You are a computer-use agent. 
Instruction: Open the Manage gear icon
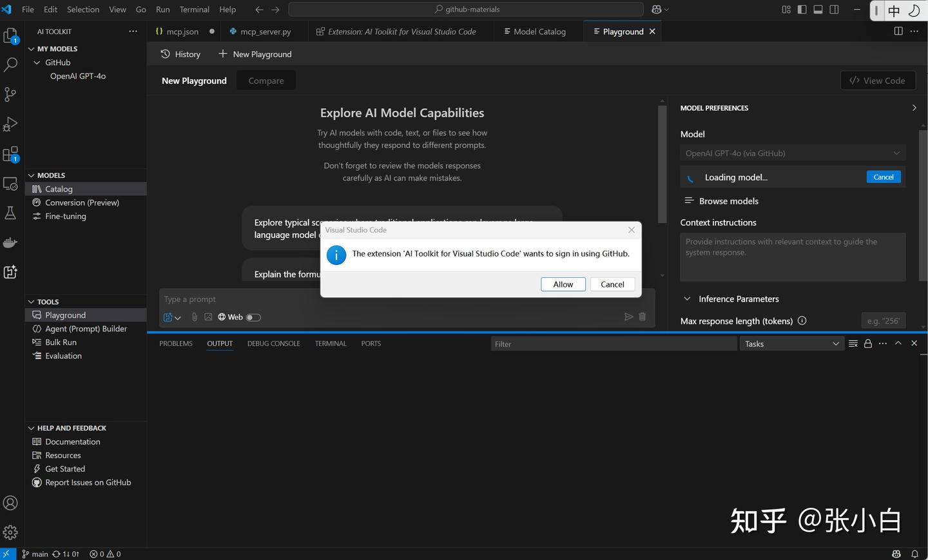[11, 532]
